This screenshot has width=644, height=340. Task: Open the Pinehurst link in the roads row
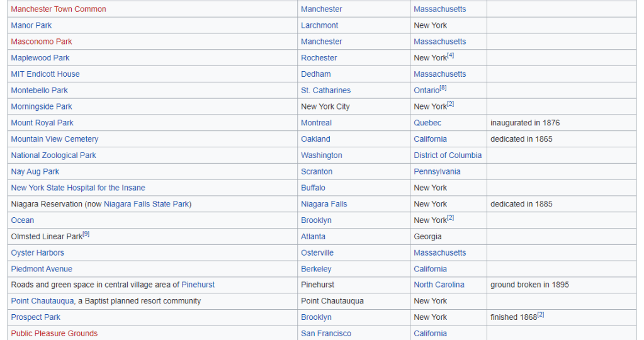198,285
